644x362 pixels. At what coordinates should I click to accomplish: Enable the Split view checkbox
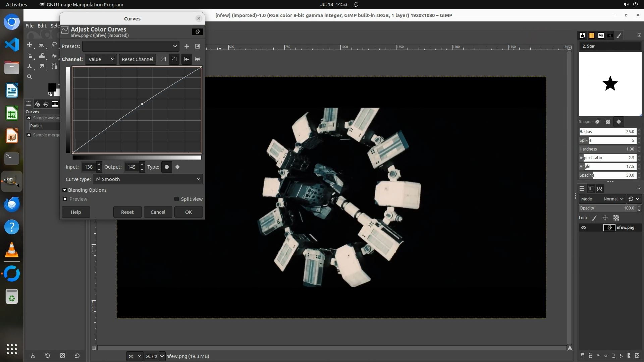tap(177, 199)
